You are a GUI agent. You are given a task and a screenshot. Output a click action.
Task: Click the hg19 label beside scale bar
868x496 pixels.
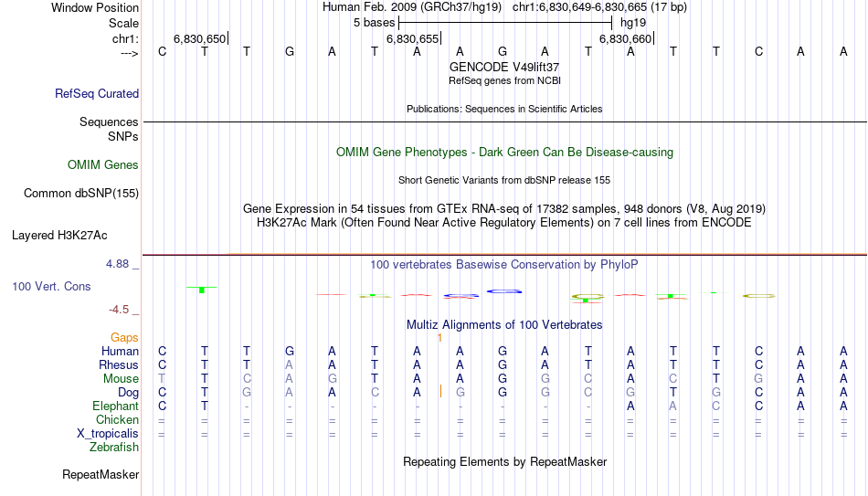pos(633,23)
